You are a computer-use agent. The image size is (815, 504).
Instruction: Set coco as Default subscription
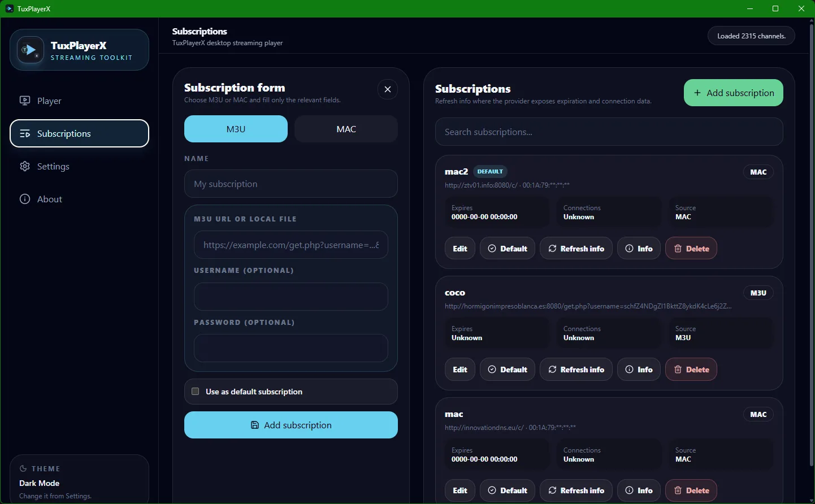(x=507, y=370)
